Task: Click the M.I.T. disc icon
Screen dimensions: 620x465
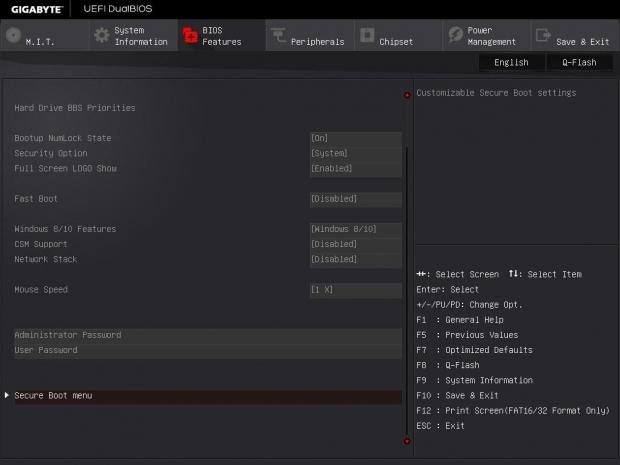Action: point(13,36)
